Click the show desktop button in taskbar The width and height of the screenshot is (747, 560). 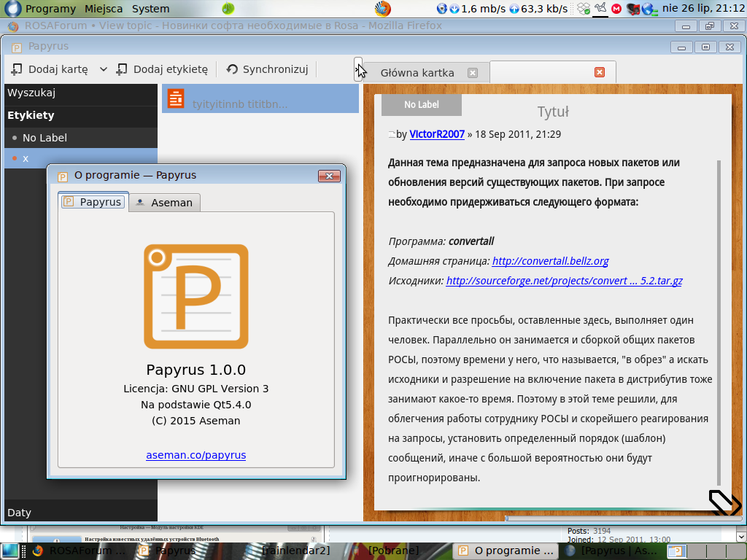(10, 551)
